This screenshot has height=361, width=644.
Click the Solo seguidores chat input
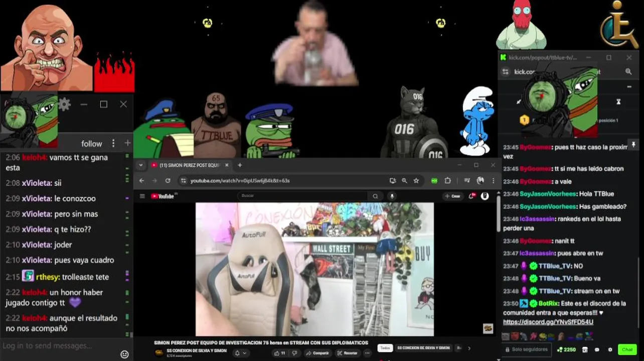pyautogui.click(x=526, y=349)
